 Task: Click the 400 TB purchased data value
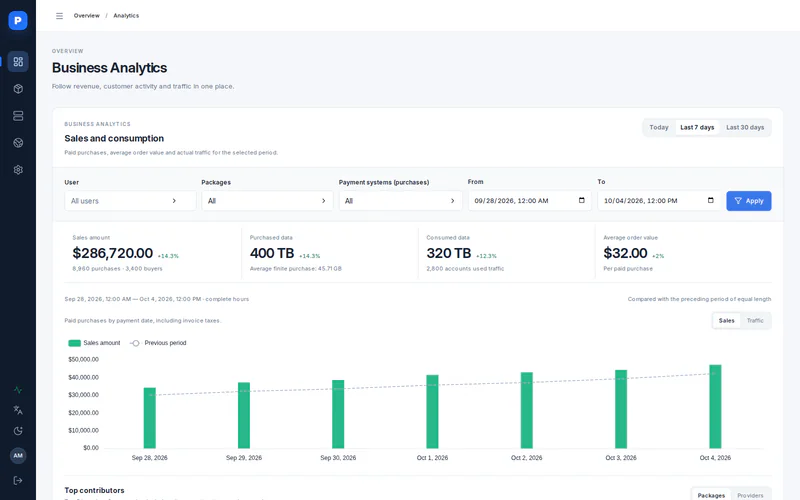(272, 253)
